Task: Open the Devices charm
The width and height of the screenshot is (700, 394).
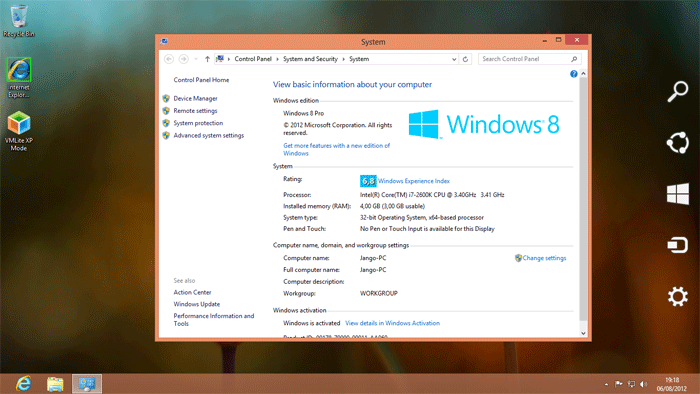Action: pos(678,245)
